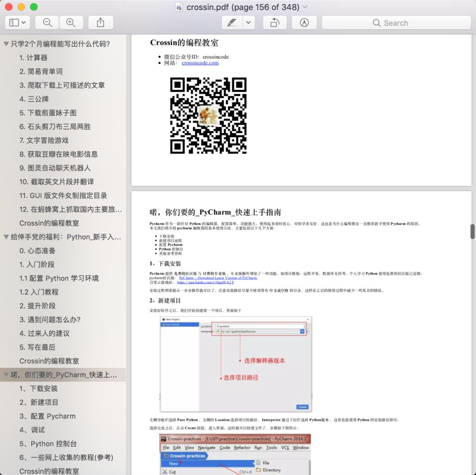476x475 pixels.
Task: Click the green fullscreen window button
Action: 33,7
